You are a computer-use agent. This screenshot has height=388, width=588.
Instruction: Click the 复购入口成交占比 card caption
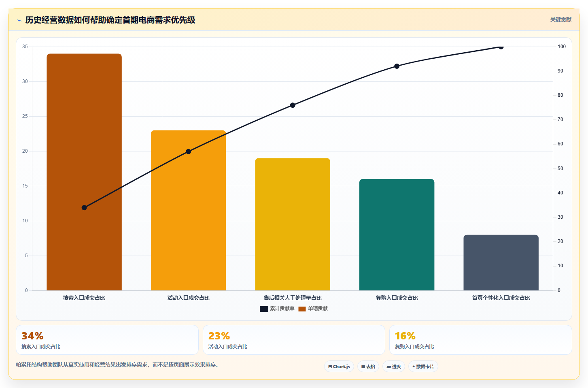(414, 347)
